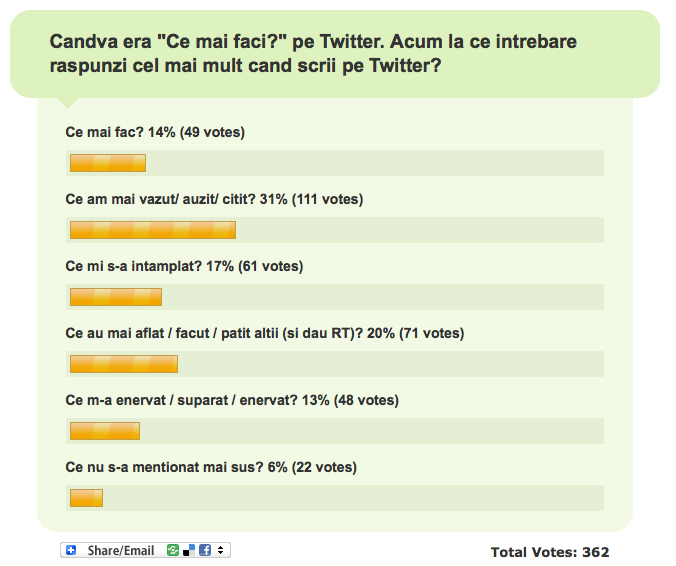
Task: Click the 13% enervat result bar
Action: tap(105, 431)
